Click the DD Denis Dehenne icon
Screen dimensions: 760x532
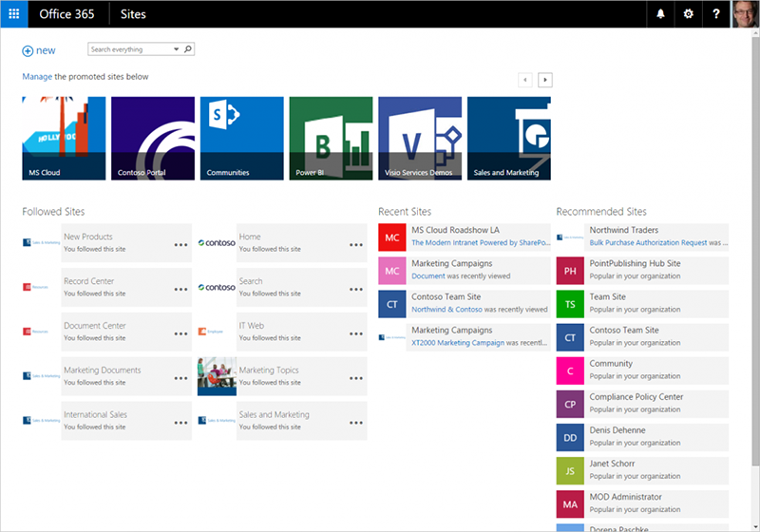pyautogui.click(x=570, y=438)
